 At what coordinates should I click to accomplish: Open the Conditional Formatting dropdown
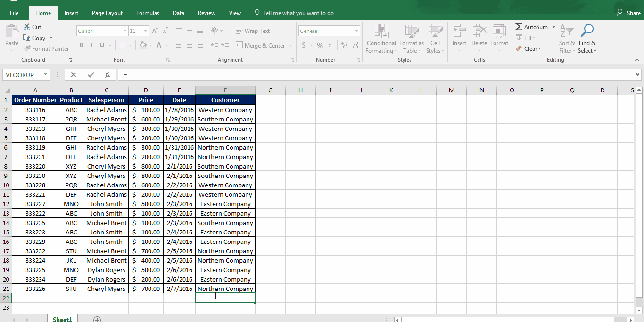coord(381,39)
